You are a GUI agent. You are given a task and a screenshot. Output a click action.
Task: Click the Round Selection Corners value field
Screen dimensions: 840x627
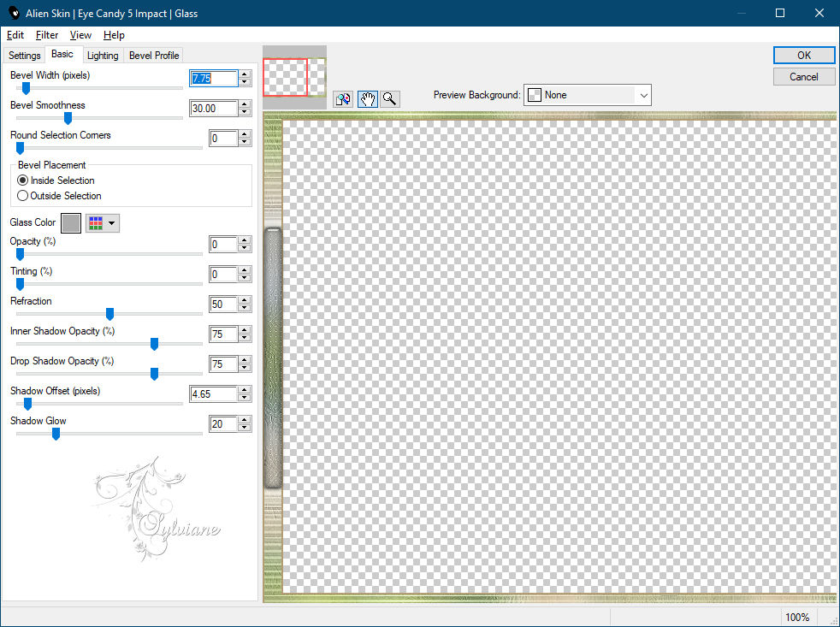click(x=223, y=139)
